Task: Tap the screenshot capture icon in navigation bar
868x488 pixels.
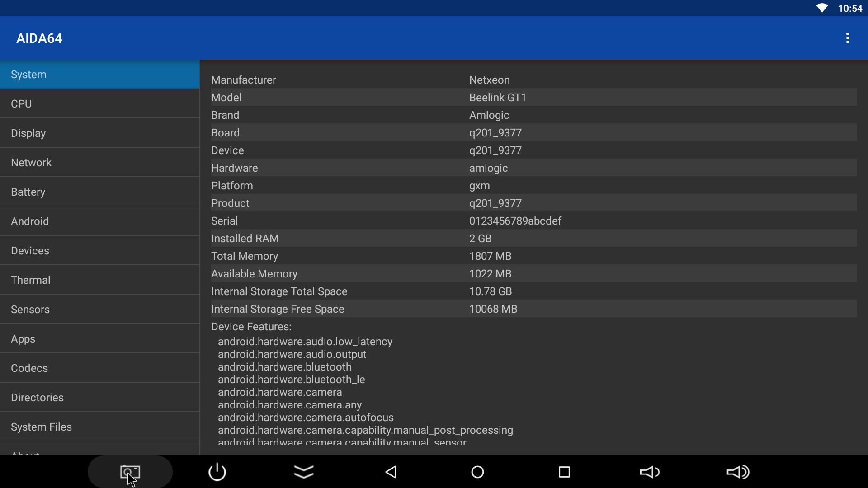Action: (130, 472)
